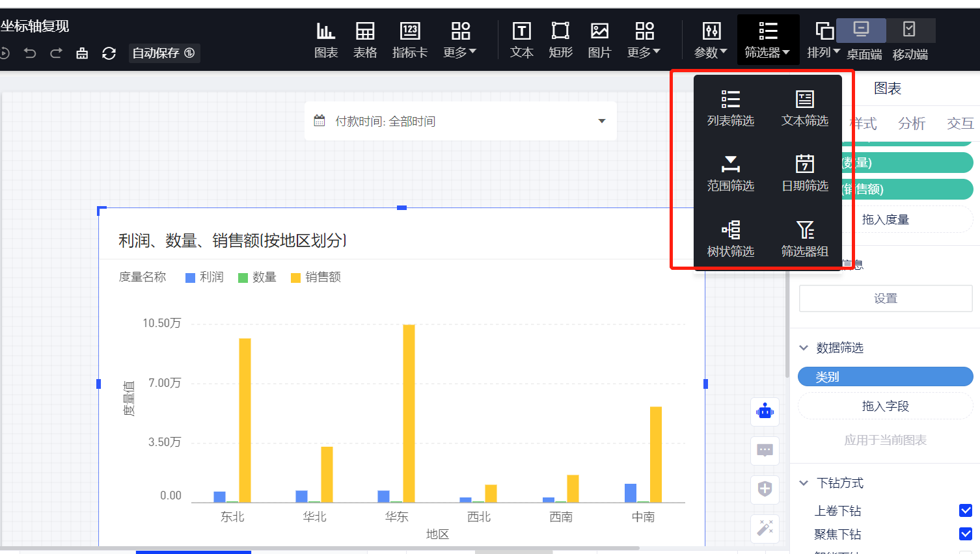Open the 筛选器 filter dropdown

[768, 40]
